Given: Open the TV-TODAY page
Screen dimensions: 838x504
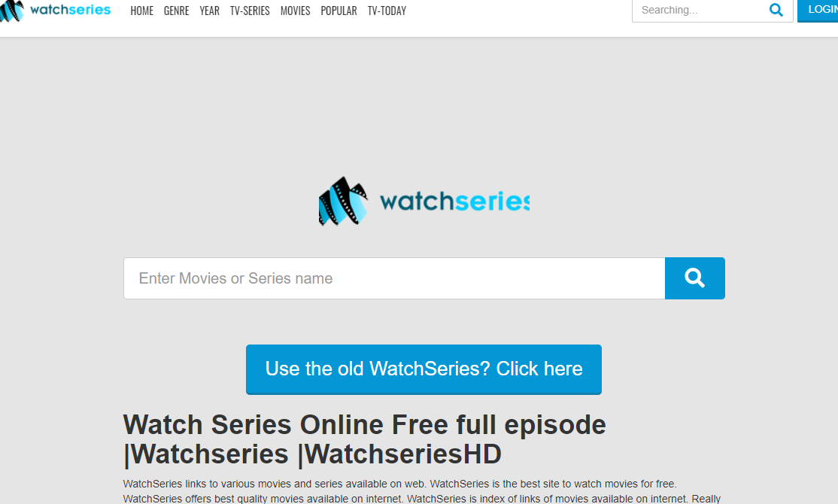Looking at the screenshot, I should (x=387, y=11).
